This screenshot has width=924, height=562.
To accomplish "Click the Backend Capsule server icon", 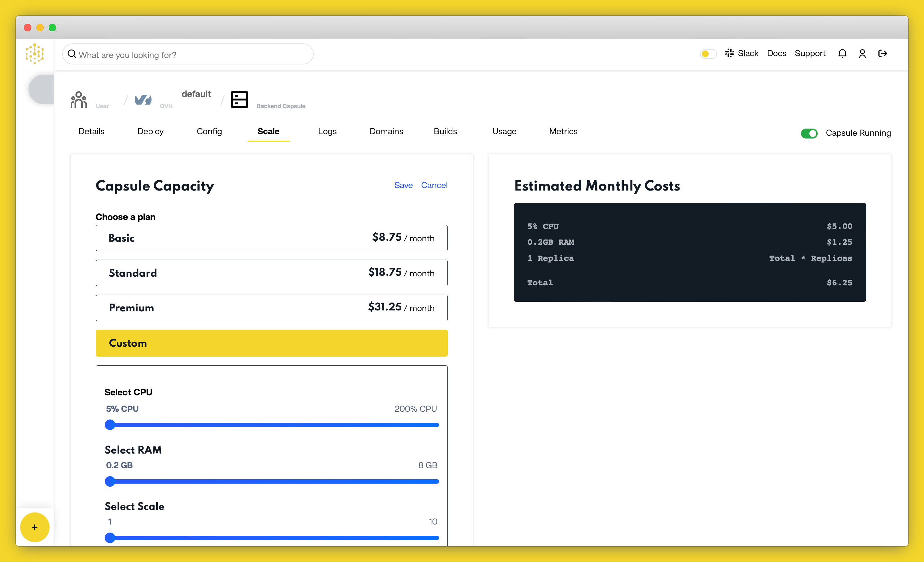I will click(239, 100).
